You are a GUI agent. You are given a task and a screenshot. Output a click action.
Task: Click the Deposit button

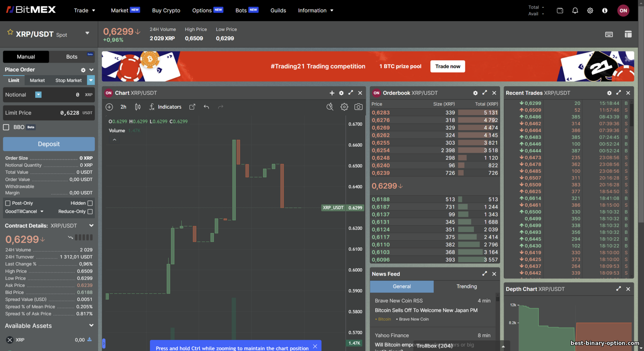tap(49, 144)
